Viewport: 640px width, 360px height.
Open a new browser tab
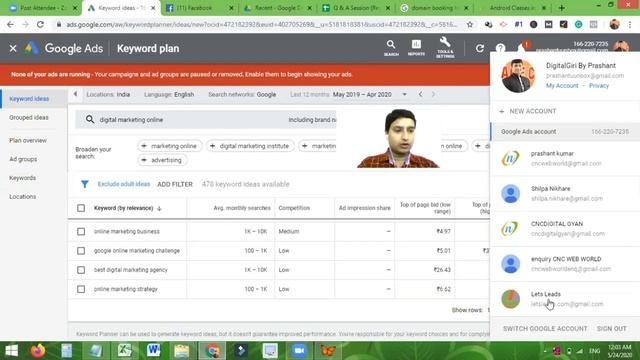coord(562,8)
